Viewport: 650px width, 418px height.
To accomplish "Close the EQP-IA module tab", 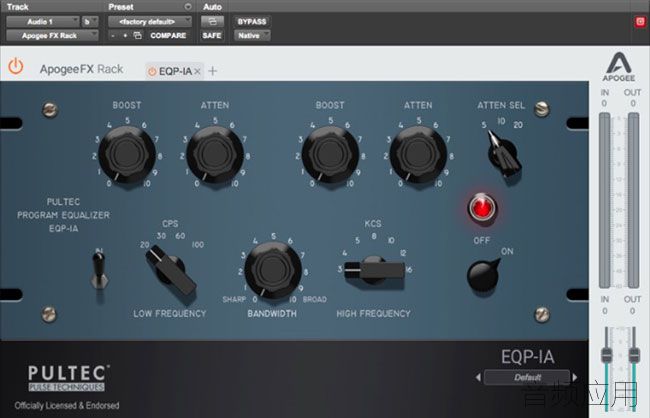I will tap(197, 71).
